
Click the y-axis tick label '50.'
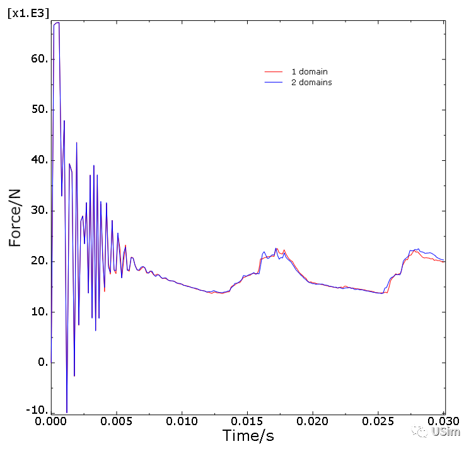coord(40,109)
